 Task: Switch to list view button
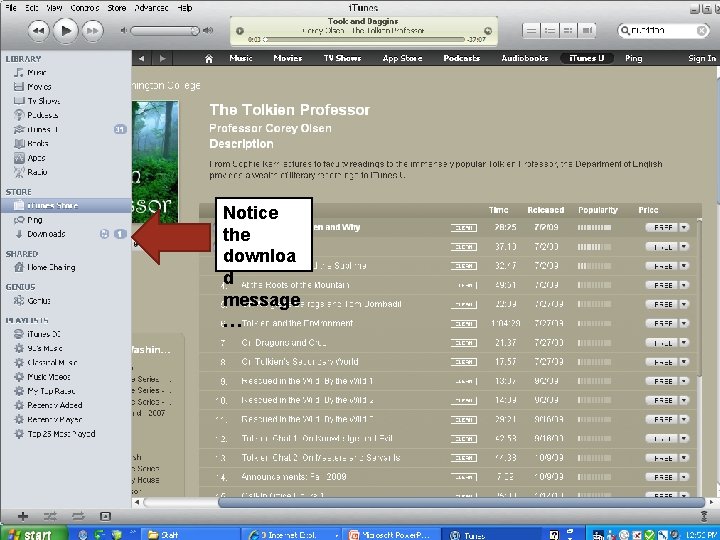(531, 31)
